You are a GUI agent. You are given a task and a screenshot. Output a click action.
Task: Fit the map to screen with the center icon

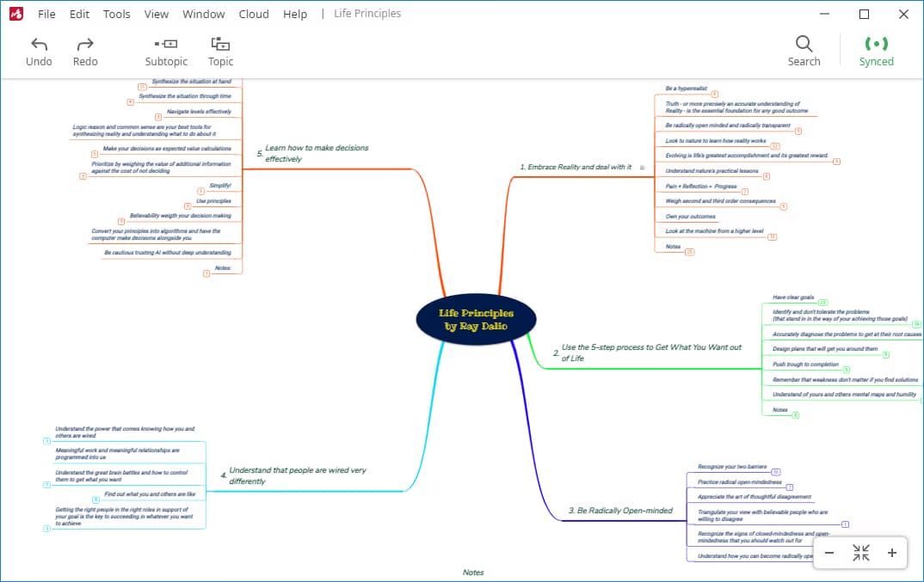pos(861,554)
